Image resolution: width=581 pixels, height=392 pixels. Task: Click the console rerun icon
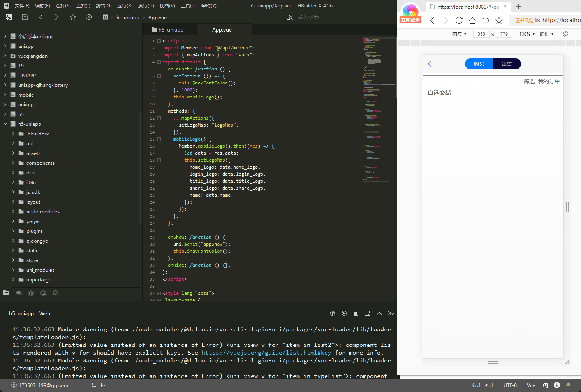[x=344, y=313]
